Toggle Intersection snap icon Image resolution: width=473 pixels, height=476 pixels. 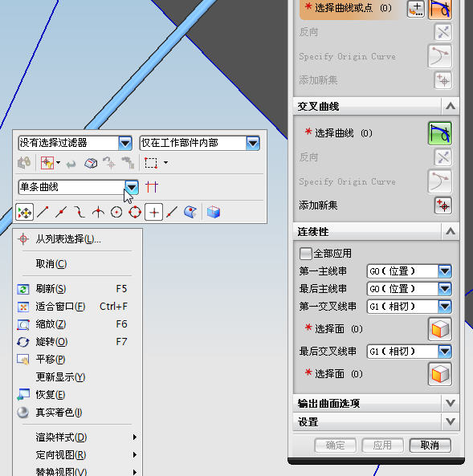[x=98, y=212]
